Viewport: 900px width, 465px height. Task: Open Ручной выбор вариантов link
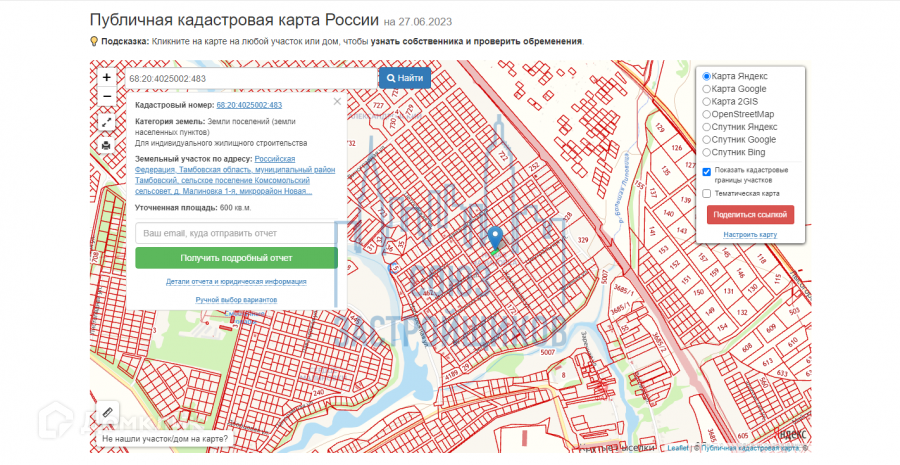pos(236,300)
